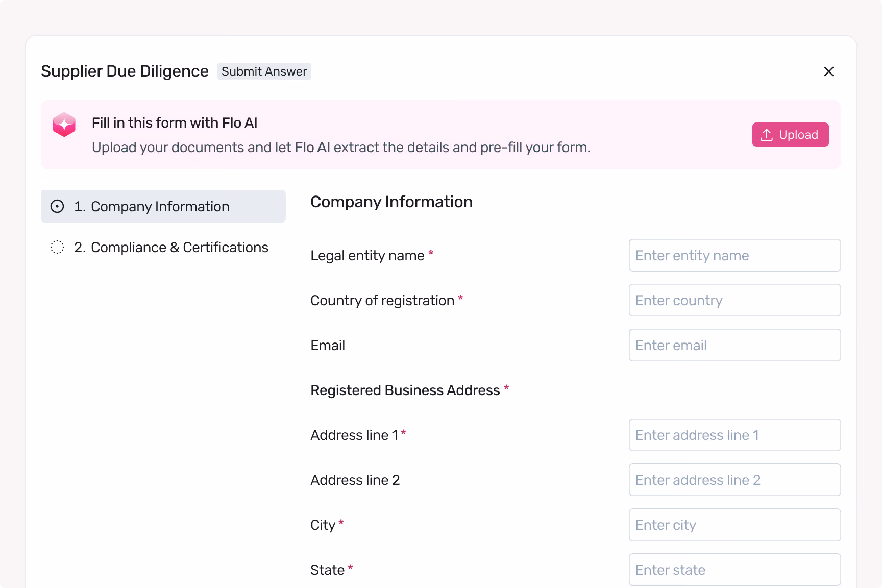Viewport: 882px width, 588px height.
Task: Close the Supplier Due Diligence dialog
Action: click(x=828, y=71)
